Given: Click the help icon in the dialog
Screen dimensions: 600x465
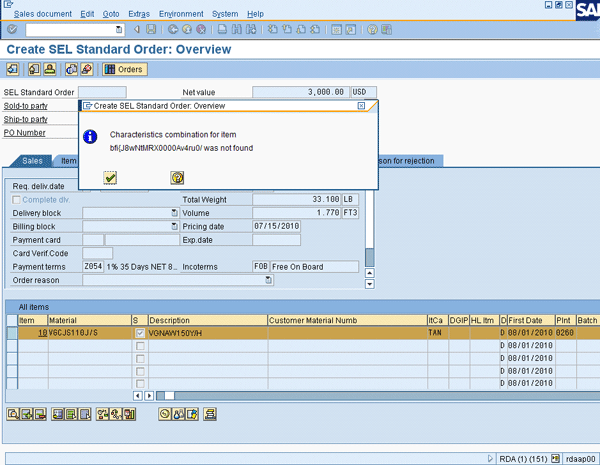Looking at the screenshot, I should [x=177, y=177].
